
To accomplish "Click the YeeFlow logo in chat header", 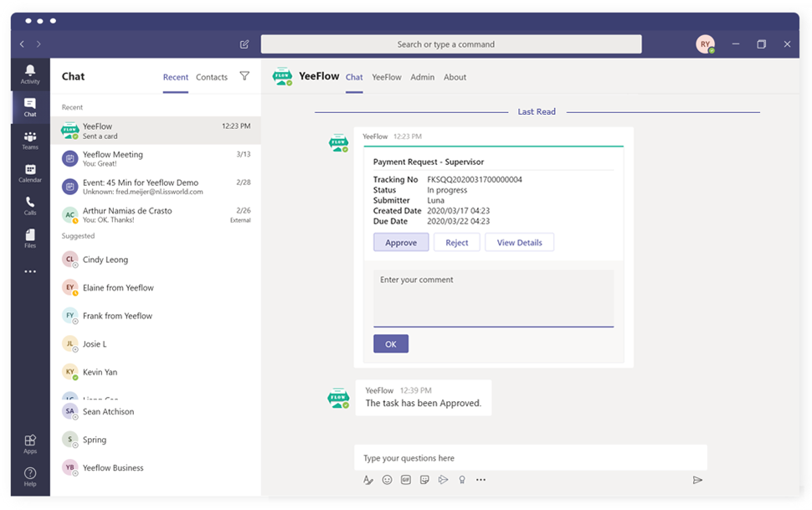I will [x=282, y=76].
